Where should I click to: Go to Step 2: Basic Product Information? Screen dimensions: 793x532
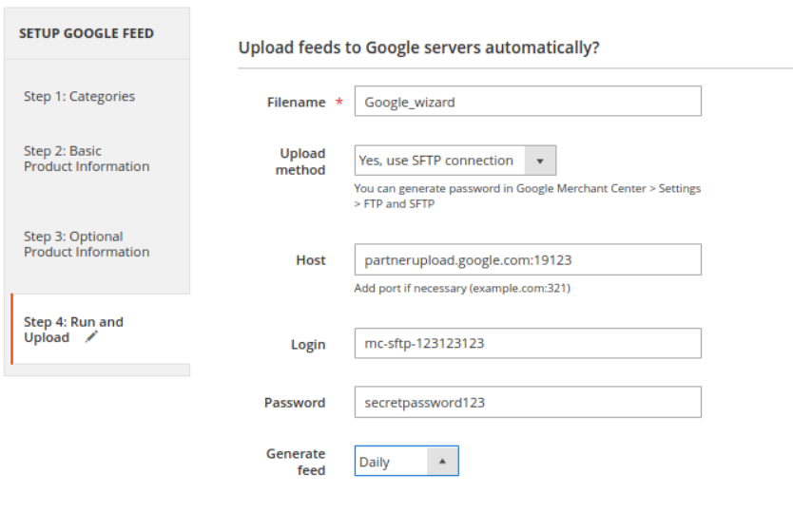click(87, 159)
